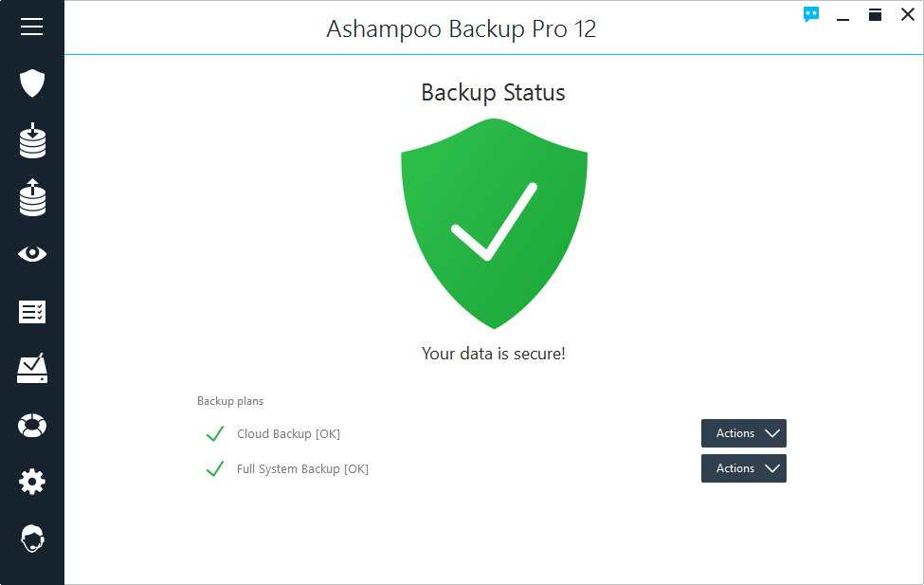Screen dimensions: 924x585
Task: Click green checkmark beside Cloud Backup
Action: pos(215,434)
